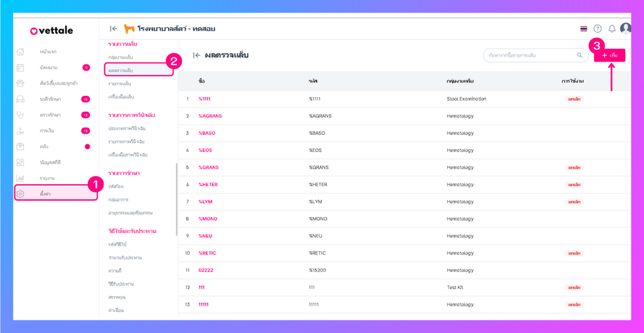
Task: Open the notifications bell
Action: point(612,29)
